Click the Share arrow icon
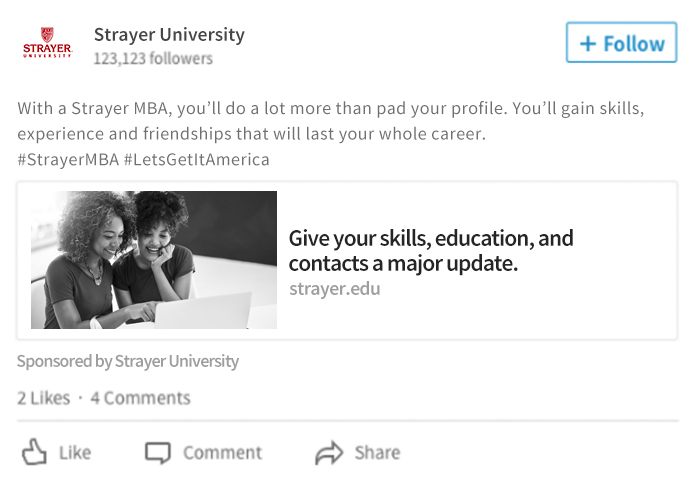The height and width of the screenshot is (484, 694). pyautogui.click(x=329, y=453)
